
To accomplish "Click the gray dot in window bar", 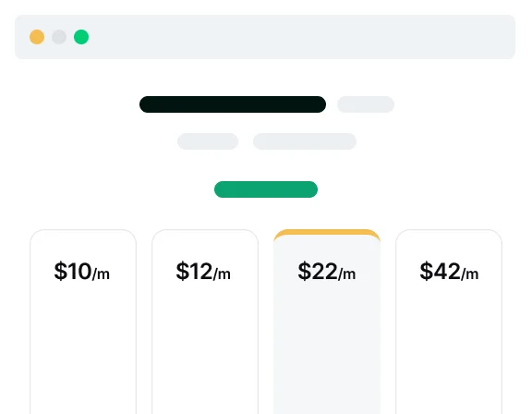I will [x=59, y=37].
